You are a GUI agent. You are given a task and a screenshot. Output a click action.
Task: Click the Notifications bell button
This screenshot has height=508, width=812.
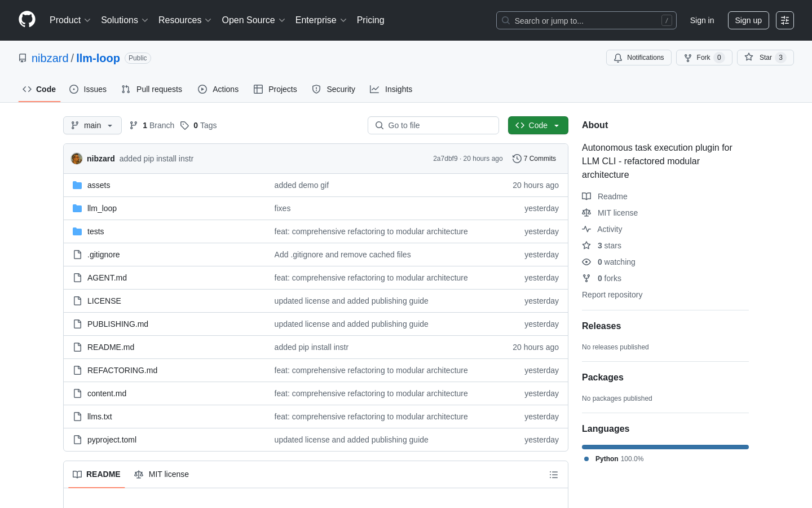tap(639, 58)
